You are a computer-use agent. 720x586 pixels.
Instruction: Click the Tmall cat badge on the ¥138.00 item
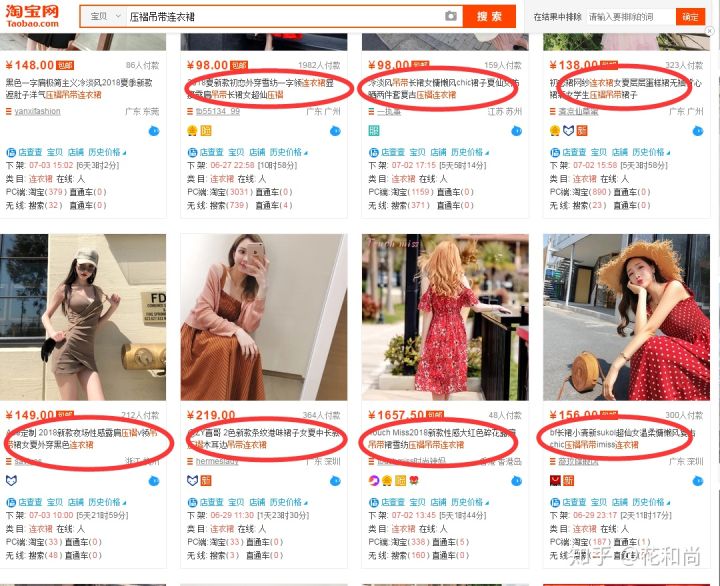click(x=568, y=131)
